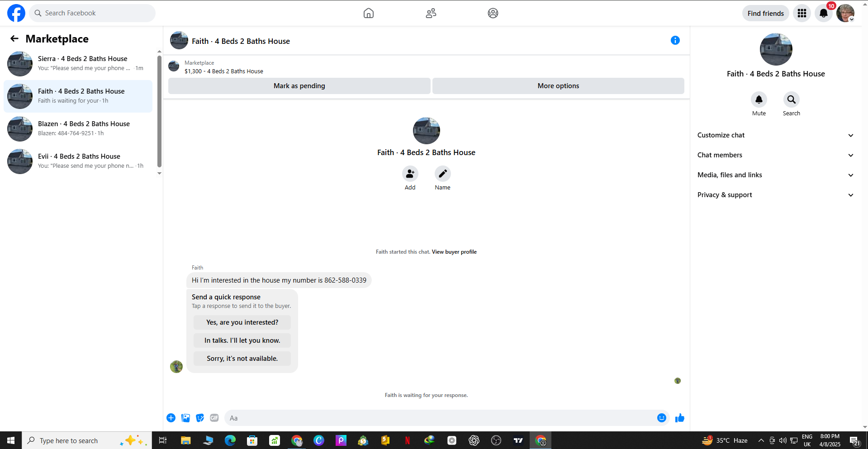868x449 pixels.
Task: Mute the Faith conversation
Action: (759, 99)
